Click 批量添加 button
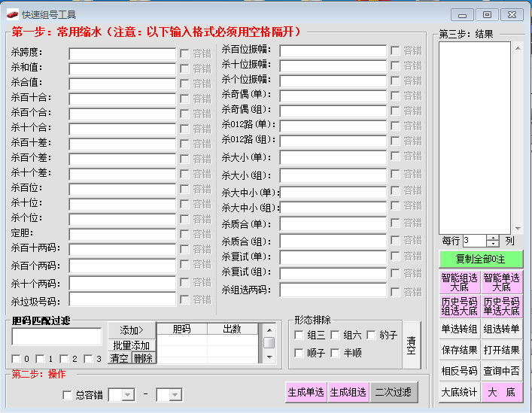Image resolution: width=532 pixels, height=413 pixels. coord(132,345)
